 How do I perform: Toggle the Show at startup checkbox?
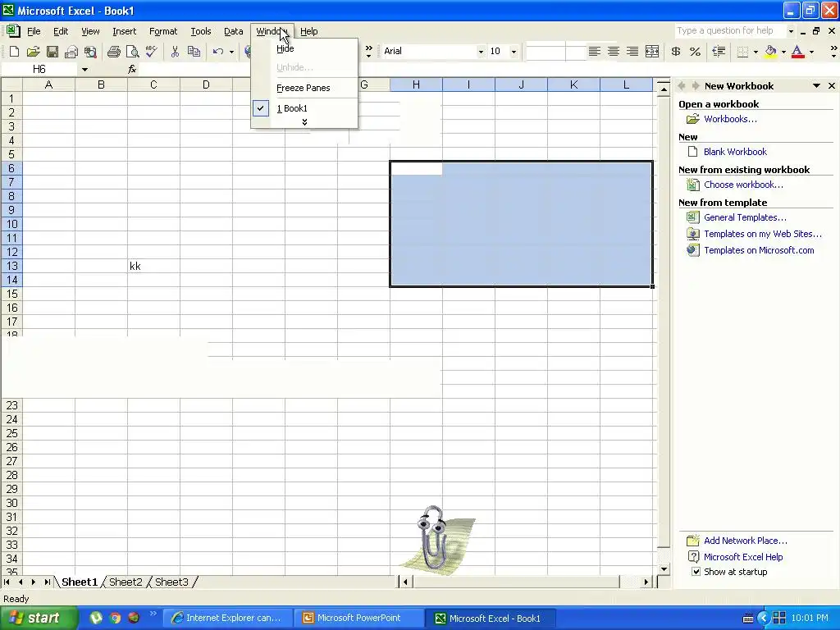pos(696,572)
